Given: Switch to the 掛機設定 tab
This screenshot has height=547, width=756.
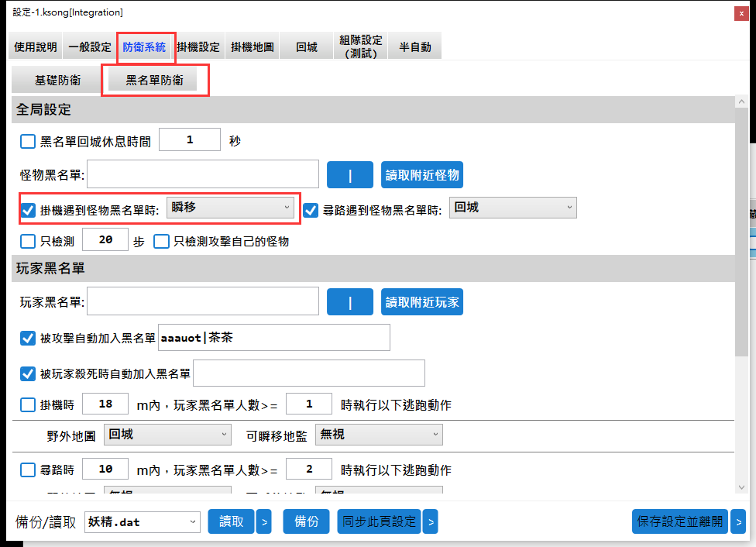Looking at the screenshot, I should 198,46.
